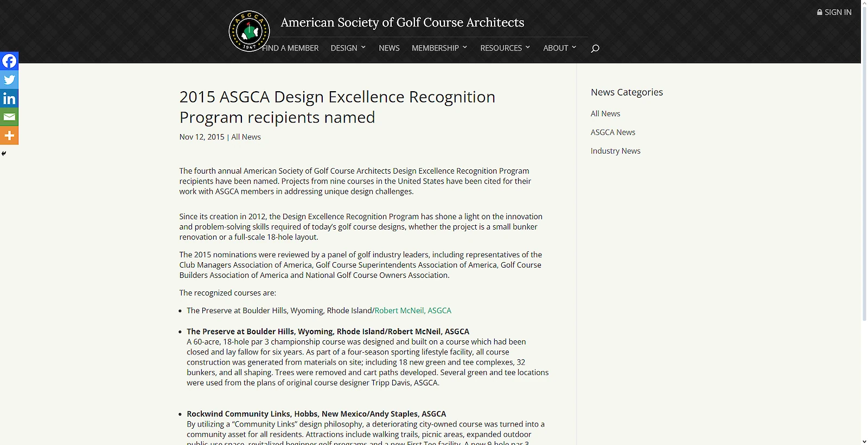868x445 pixels.
Task: Share the article on LinkedIn
Action: (9, 98)
